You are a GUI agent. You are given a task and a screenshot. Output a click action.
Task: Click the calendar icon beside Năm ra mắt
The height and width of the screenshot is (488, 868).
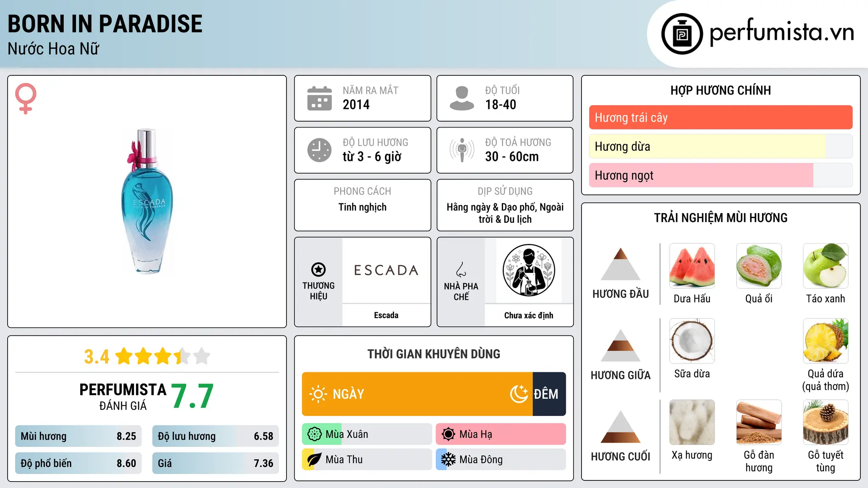[x=320, y=98]
